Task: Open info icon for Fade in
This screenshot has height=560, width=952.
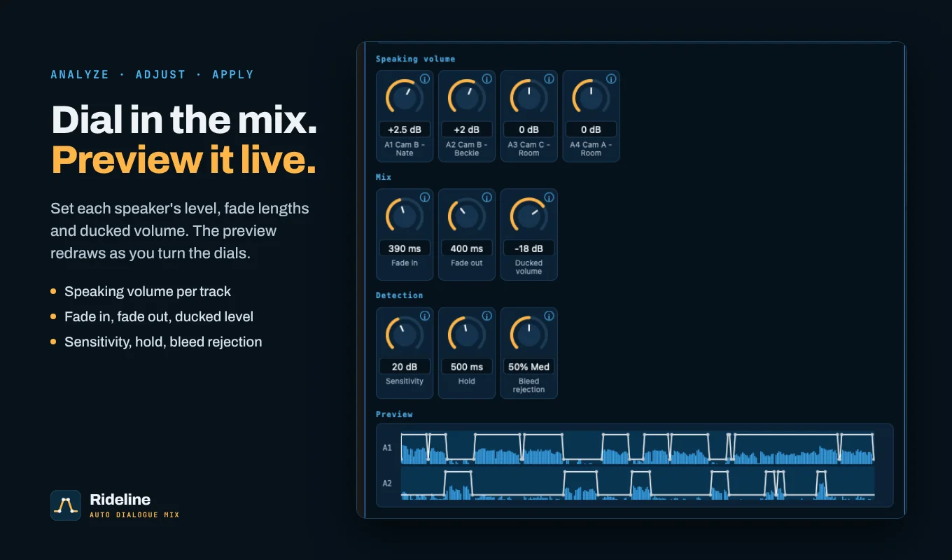Action: (424, 197)
